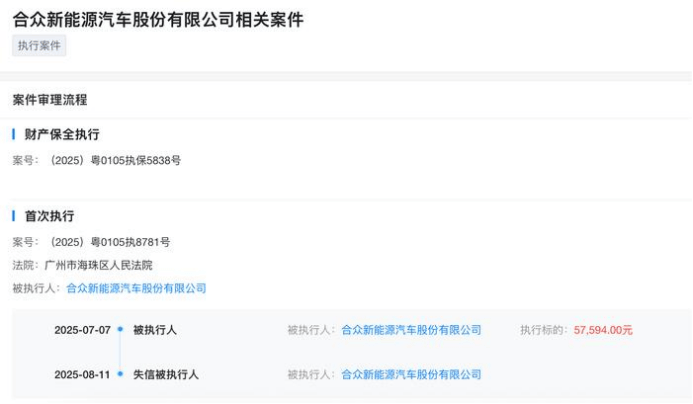Select the 2025-07-07 timeline dot marker
The width and height of the screenshot is (693, 404).
coord(120,329)
